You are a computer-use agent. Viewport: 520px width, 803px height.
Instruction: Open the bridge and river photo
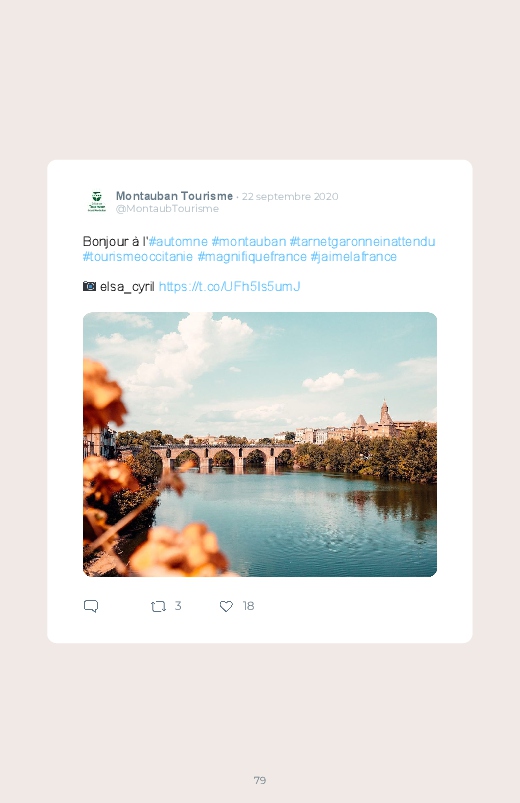tap(260, 445)
